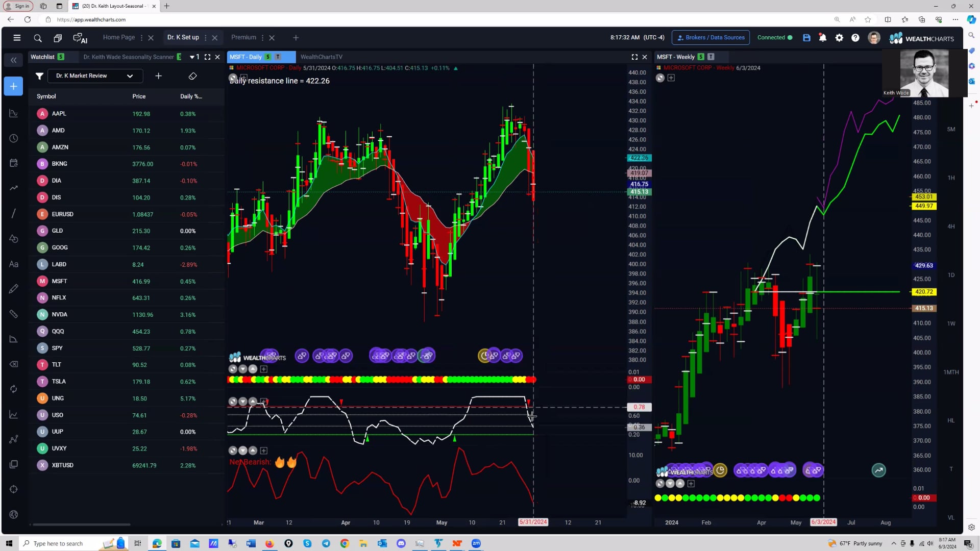The image size is (980, 551).
Task: Maximize the MSFT Daily chart panel
Action: 634,57
